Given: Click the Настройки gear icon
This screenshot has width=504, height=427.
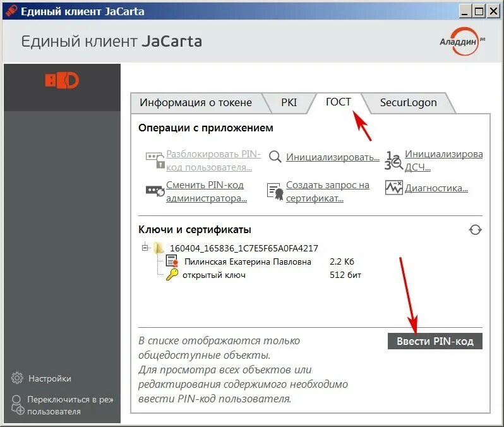Looking at the screenshot, I should [17, 378].
